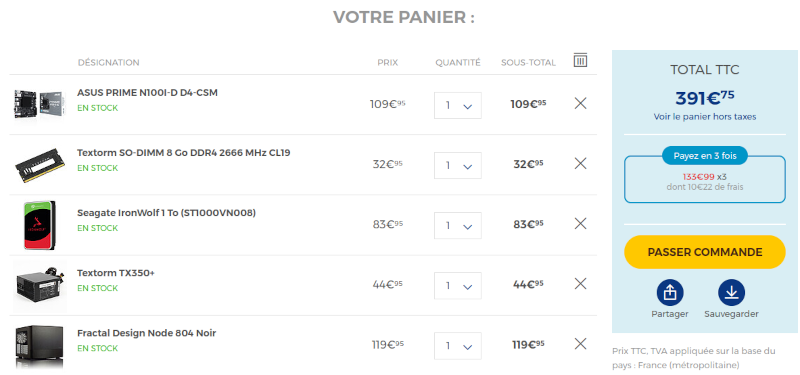Click the Fractal Design Node 804 thumbnail
The height and width of the screenshot is (375, 800).
point(39,346)
